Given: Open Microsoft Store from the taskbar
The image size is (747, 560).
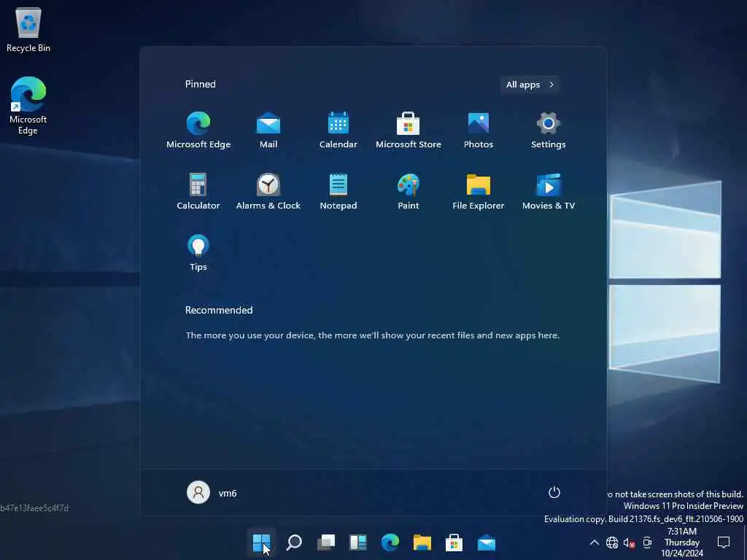Looking at the screenshot, I should click(x=454, y=542).
